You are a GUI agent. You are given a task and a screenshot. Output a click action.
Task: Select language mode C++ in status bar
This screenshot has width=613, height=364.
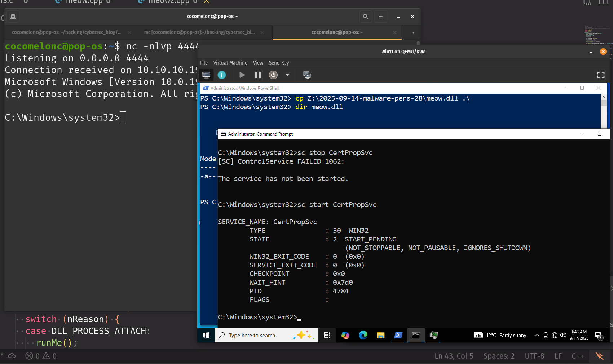pos(578,356)
